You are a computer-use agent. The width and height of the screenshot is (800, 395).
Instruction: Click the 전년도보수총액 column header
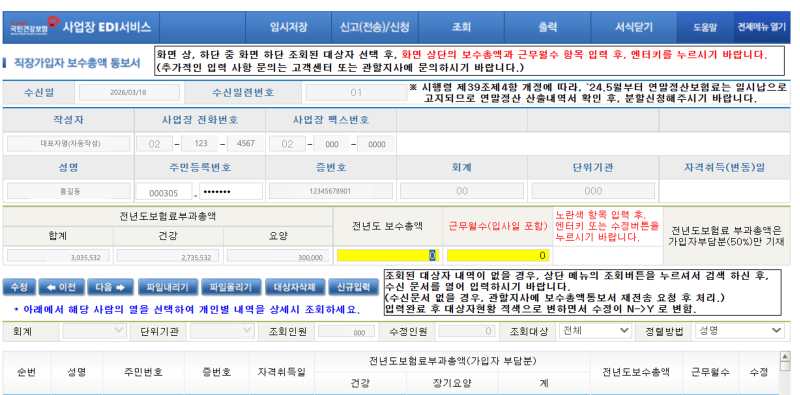point(635,372)
